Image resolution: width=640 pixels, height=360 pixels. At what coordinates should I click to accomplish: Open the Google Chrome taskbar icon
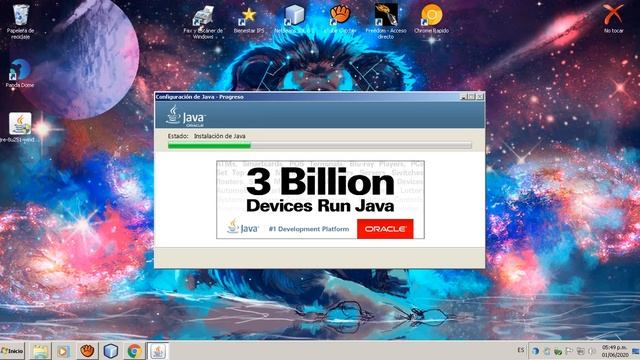[x=134, y=351]
